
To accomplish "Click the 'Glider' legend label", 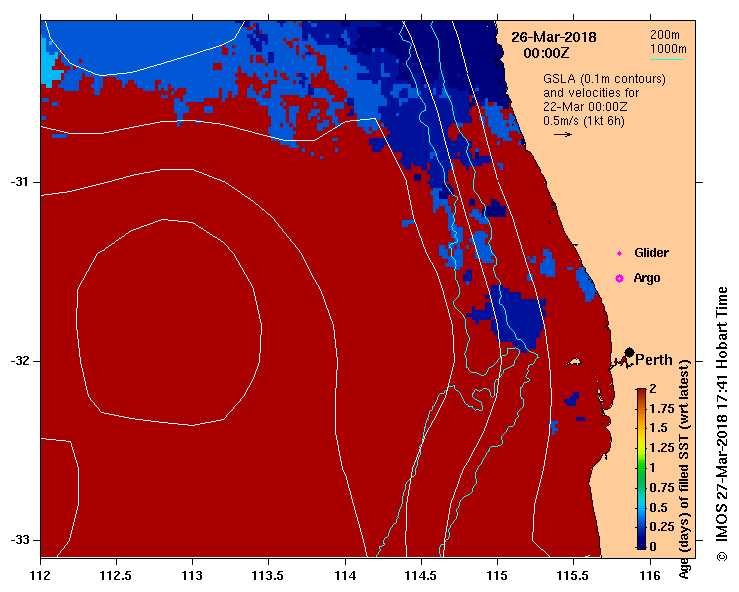I will pyautogui.click(x=651, y=253).
